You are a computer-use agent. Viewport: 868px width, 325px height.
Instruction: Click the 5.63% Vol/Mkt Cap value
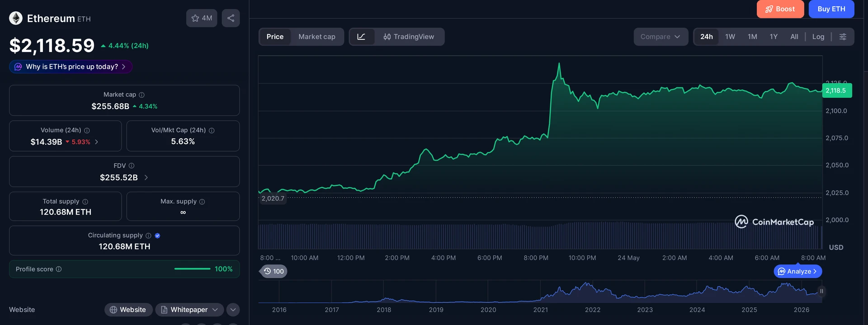(183, 141)
